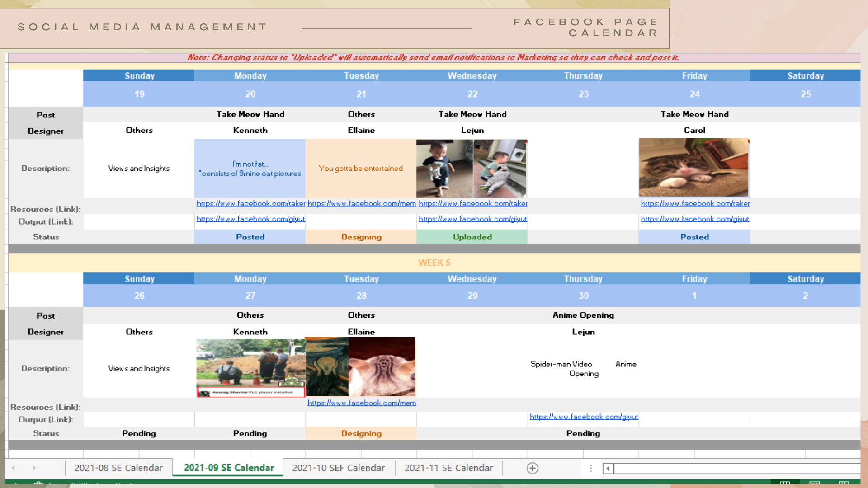The width and height of the screenshot is (868, 488).
Task: Select the 'I'm not fat...' description cell
Action: (250, 169)
